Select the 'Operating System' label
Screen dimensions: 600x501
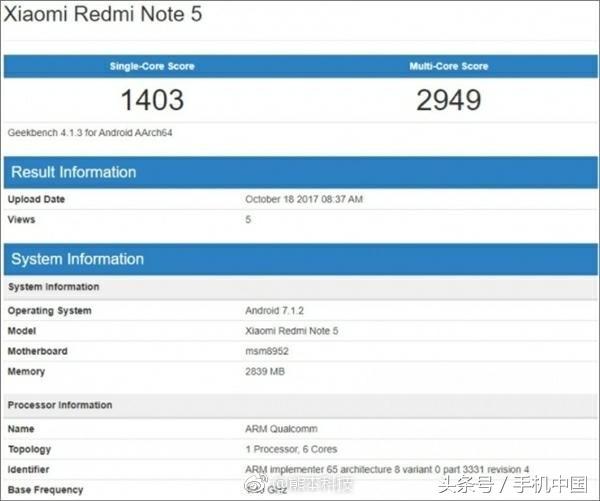50,311
